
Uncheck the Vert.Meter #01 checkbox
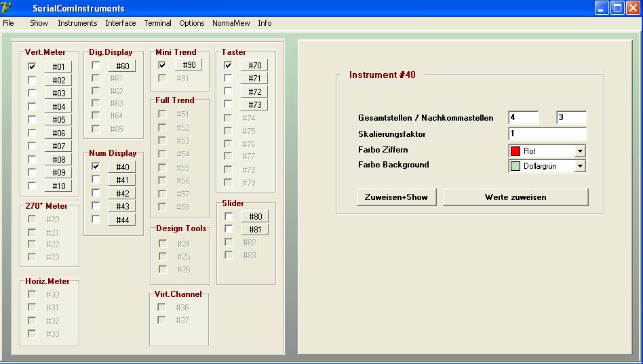pyautogui.click(x=32, y=66)
